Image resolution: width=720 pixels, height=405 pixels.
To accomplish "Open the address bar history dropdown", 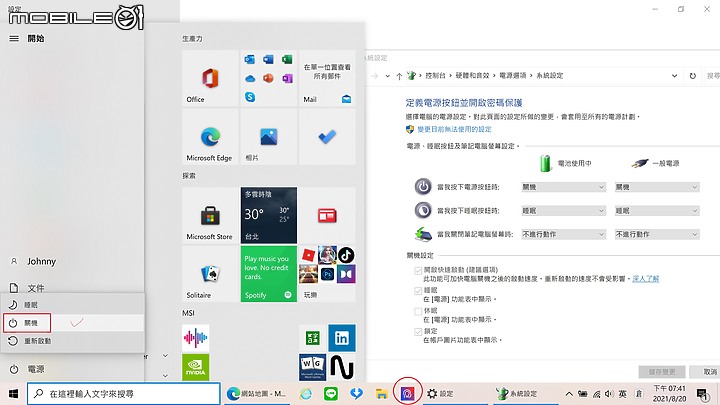I will tap(674, 76).
